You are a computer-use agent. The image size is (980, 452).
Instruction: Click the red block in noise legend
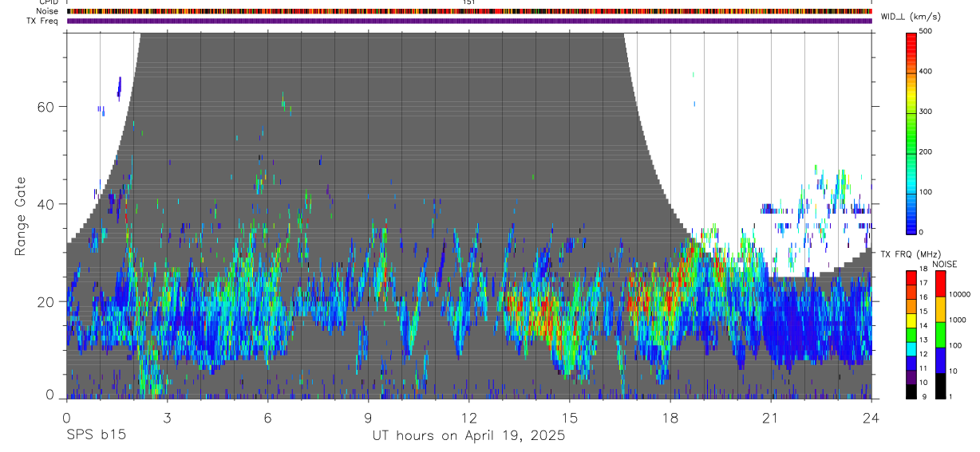point(940,284)
